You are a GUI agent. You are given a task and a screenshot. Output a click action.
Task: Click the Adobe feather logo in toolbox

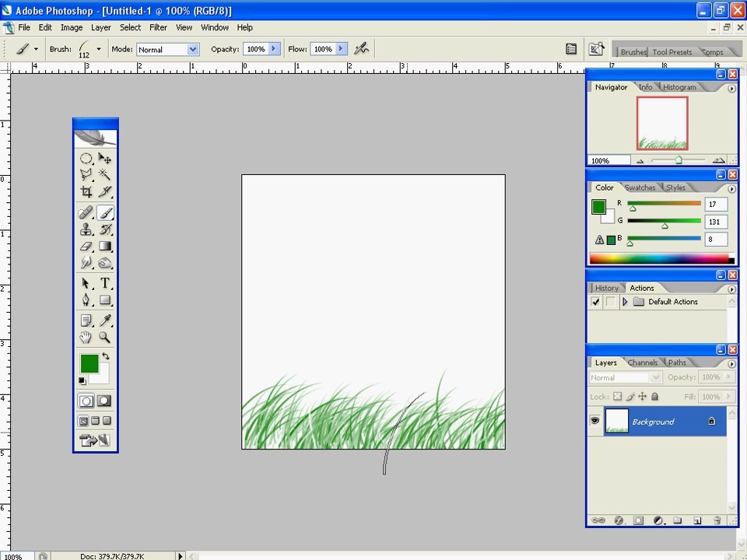pos(95,138)
